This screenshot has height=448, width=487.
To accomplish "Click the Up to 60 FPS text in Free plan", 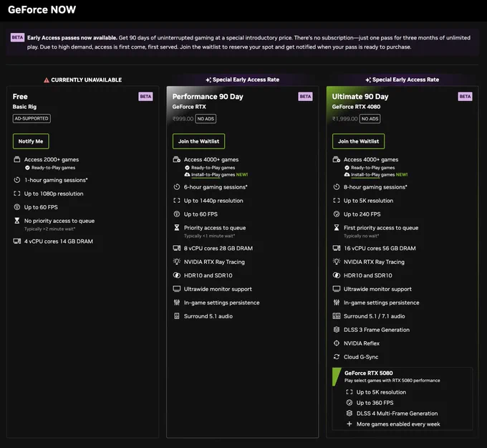I will [x=41, y=207].
